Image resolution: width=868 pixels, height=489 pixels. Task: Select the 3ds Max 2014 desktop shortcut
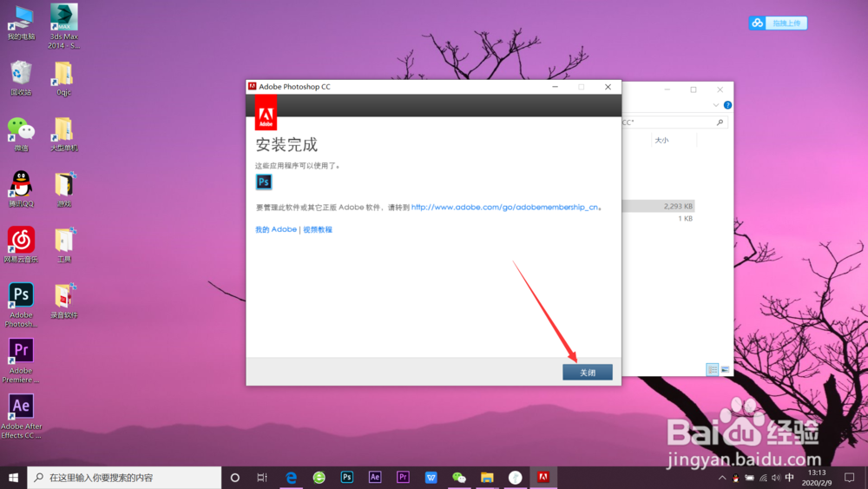(63, 26)
